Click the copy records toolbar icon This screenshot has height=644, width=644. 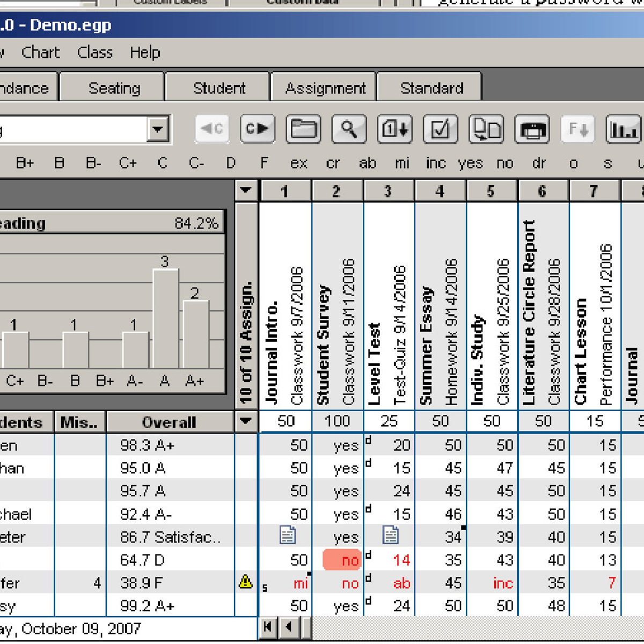pos(487,129)
